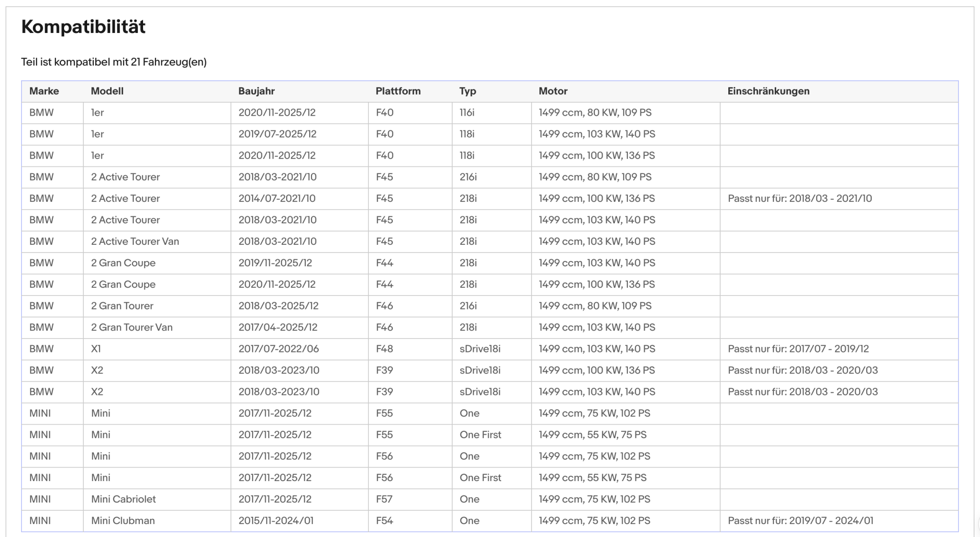
Task: Select the BMW 1er 116i row
Action: [x=490, y=113]
